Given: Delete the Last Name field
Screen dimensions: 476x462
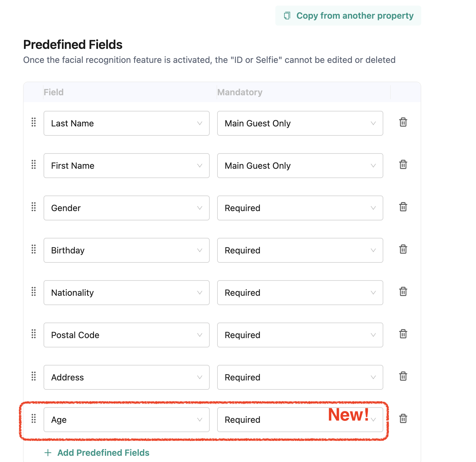Looking at the screenshot, I should point(403,123).
